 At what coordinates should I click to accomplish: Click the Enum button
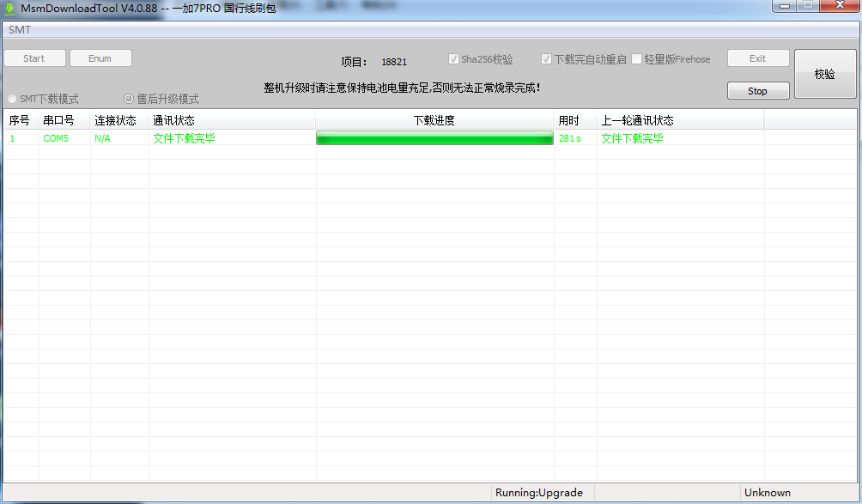(x=100, y=58)
